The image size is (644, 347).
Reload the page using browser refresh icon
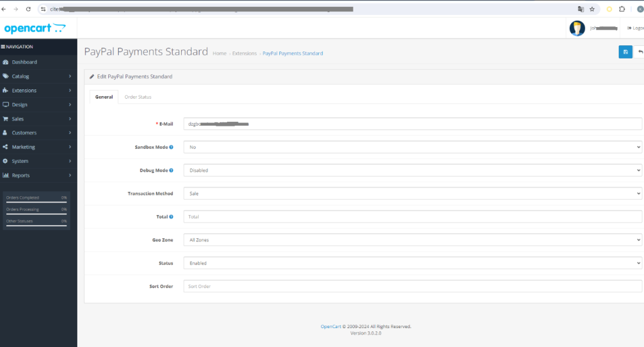(28, 9)
